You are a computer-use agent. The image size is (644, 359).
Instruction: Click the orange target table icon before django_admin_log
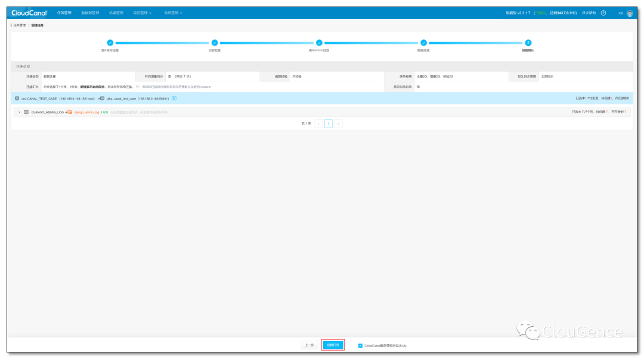click(70, 112)
